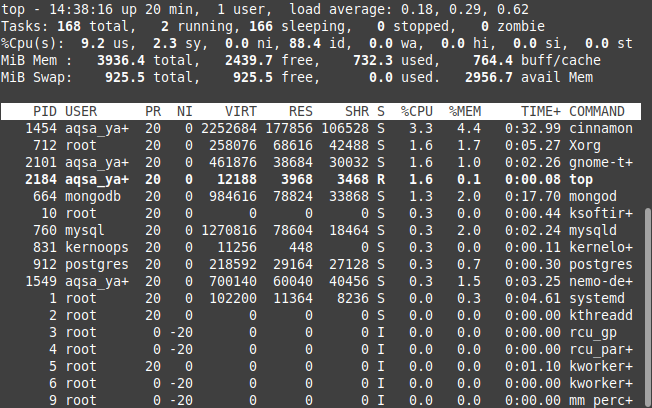Click the 'Xorg' process name
This screenshot has width=652, height=408.
585,146
